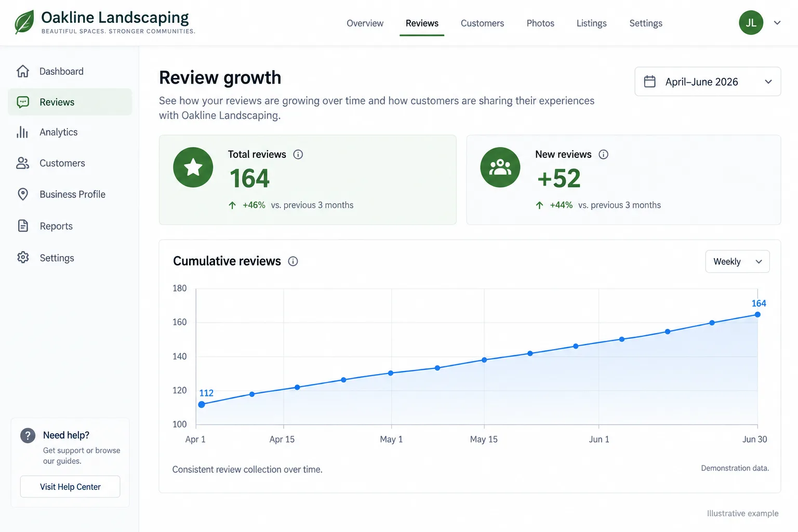
Task: Select the Reviews tab in top navigation
Action: (x=422, y=23)
